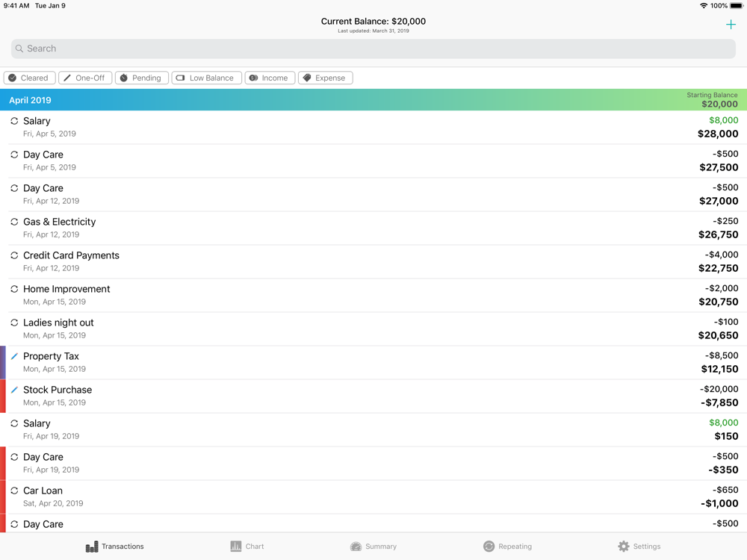This screenshot has width=747, height=560.
Task: Toggle the Pending filter
Action: click(x=141, y=78)
